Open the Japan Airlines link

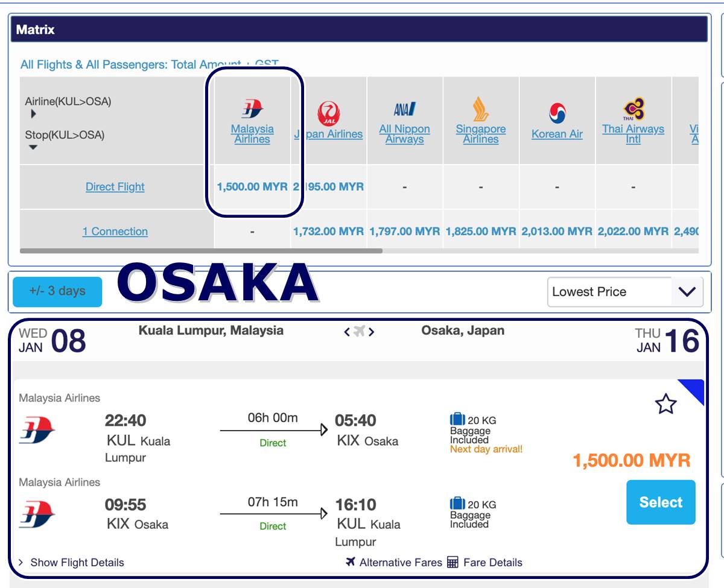pos(329,134)
